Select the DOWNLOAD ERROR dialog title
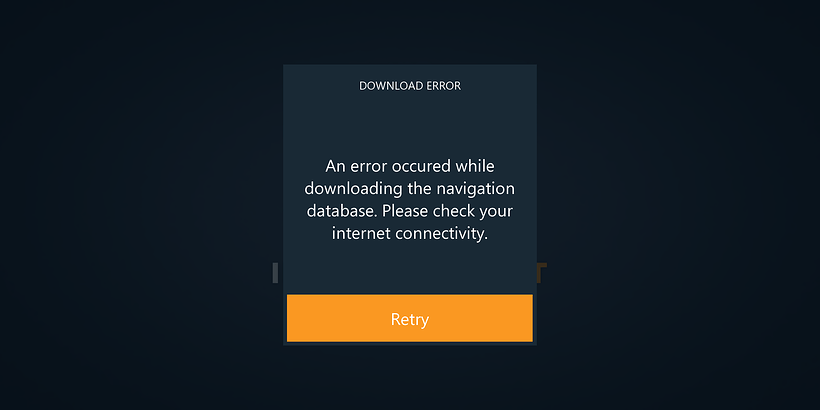Image resolution: width=820 pixels, height=410 pixels. pyautogui.click(x=410, y=86)
